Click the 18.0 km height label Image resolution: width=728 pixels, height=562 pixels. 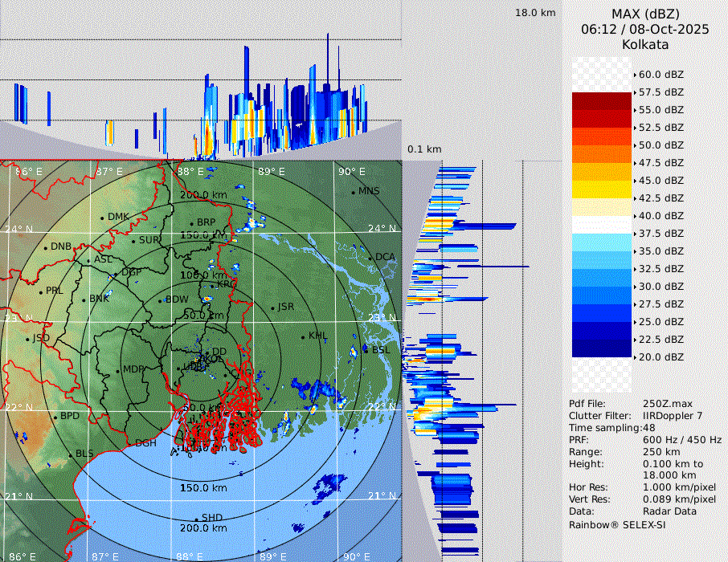[x=535, y=13]
